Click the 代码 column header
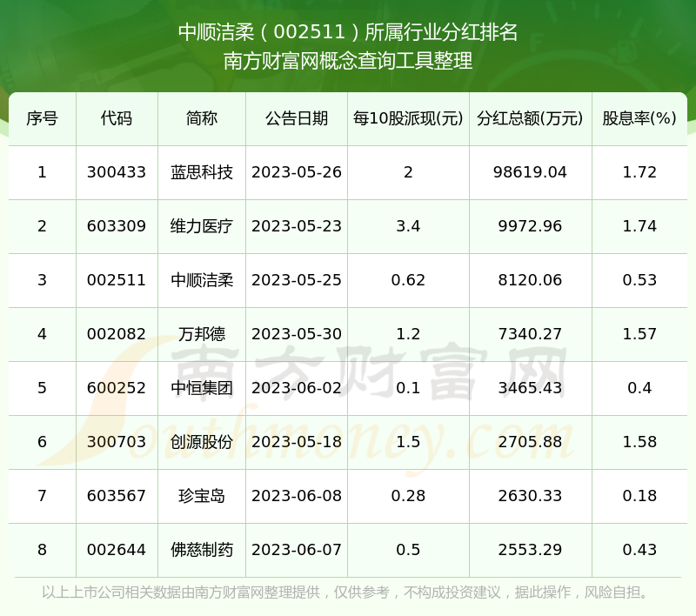This screenshot has width=696, height=616. tap(117, 119)
